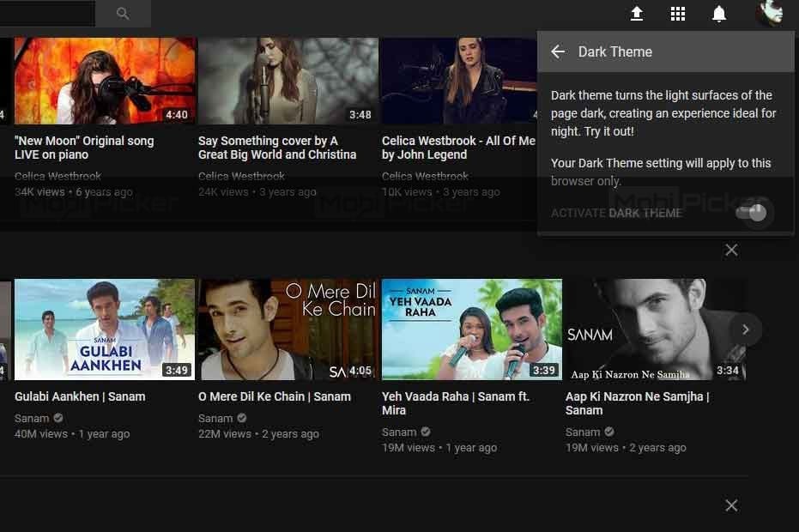Click the "Dark Theme" panel heading

[615, 51]
